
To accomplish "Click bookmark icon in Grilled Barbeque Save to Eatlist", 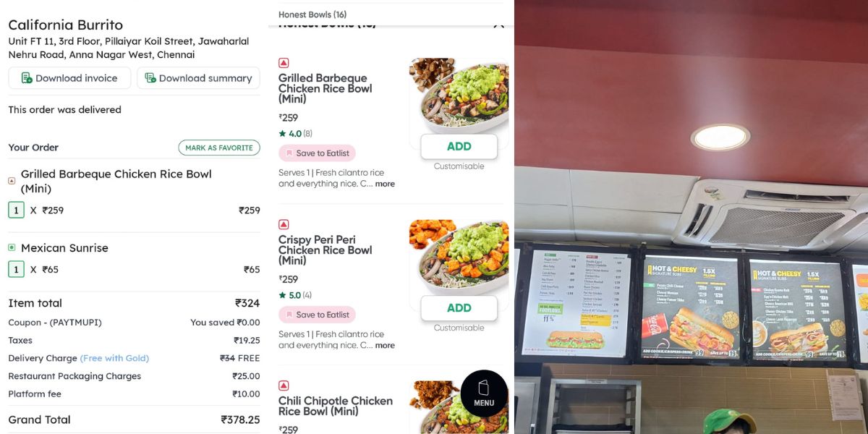I will 289,153.
